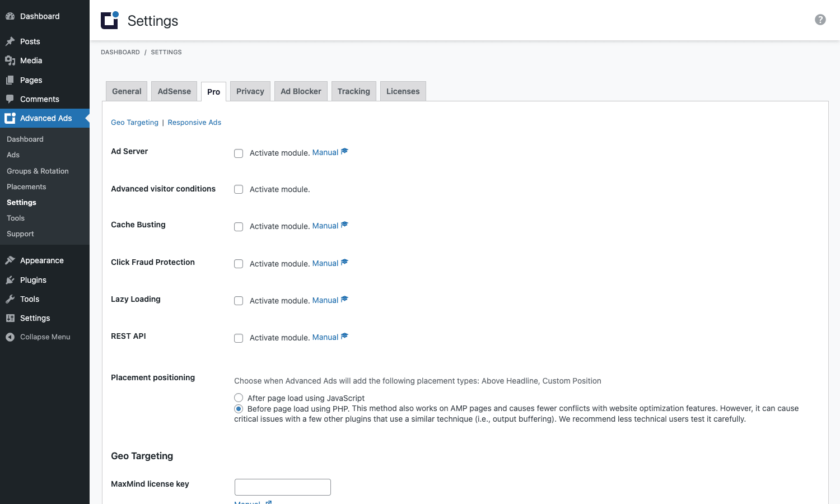
Task: Click the help question mark icon
Action: coord(820,20)
